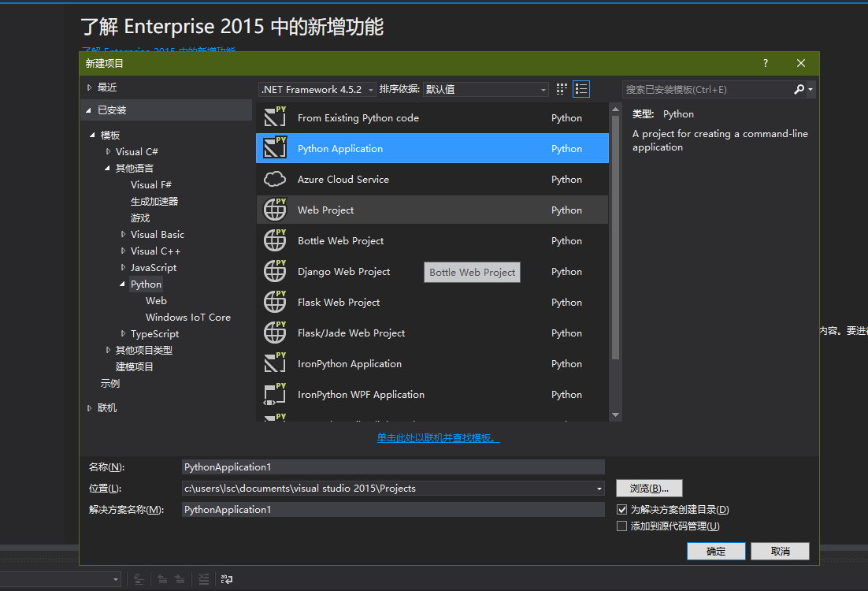The height and width of the screenshot is (591, 868).
Task: Select 生成加速器 in the tree
Action: [154, 202]
